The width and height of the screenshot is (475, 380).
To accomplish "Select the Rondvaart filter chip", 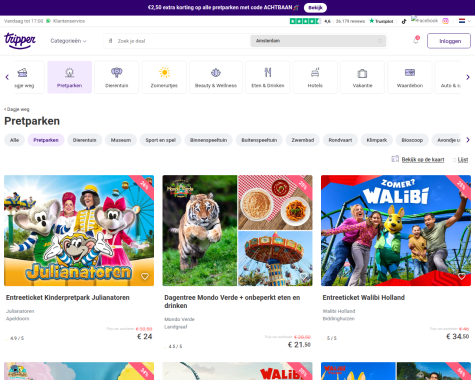I will 340,140.
